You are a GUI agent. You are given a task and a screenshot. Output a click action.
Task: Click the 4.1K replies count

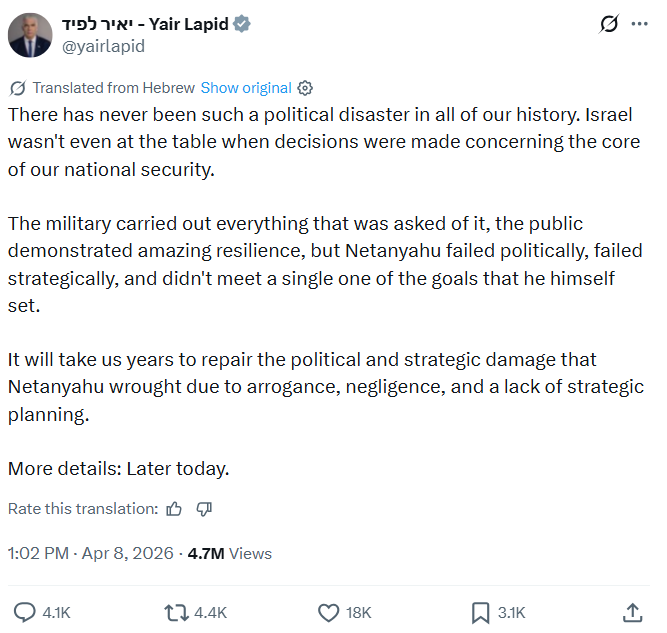coord(56,612)
